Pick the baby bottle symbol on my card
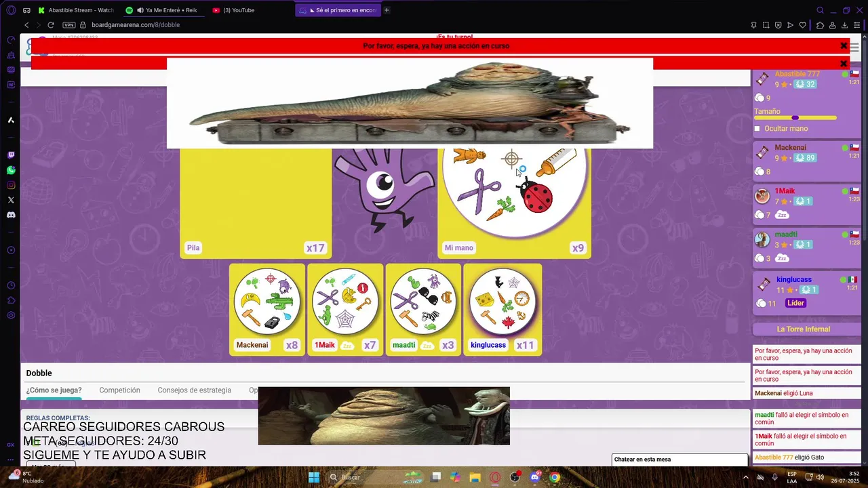Screen dimensions: 868x488 556,163
